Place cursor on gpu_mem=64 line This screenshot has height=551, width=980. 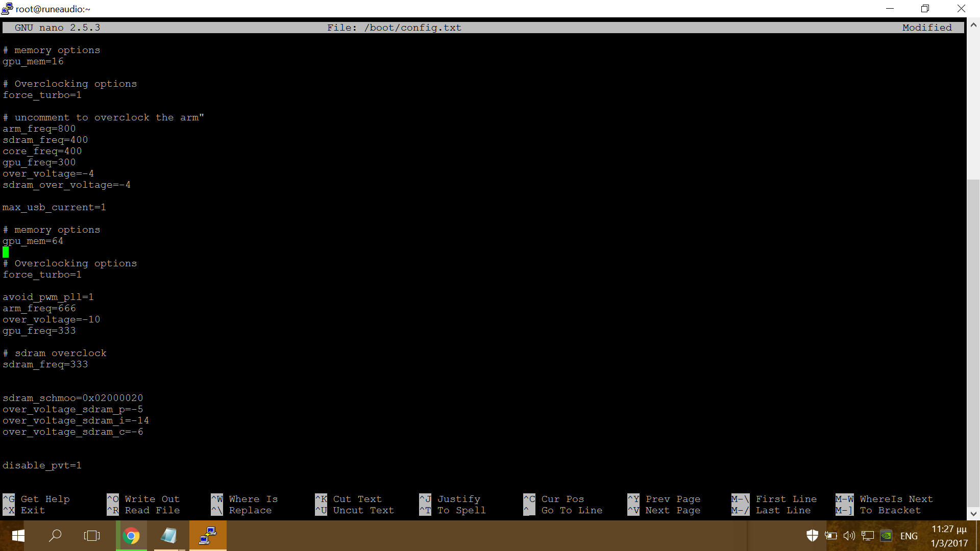(33, 241)
